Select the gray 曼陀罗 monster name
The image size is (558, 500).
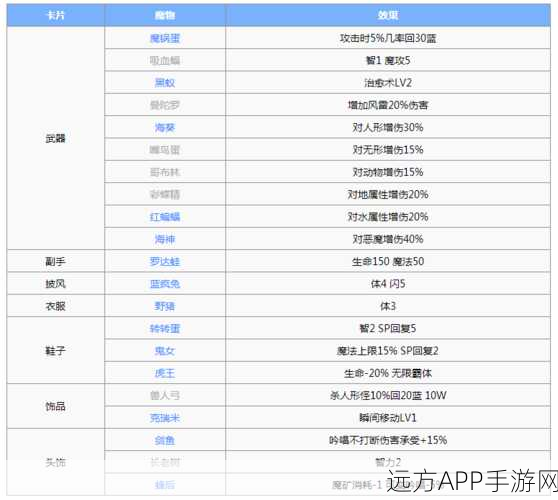pyautogui.click(x=165, y=105)
